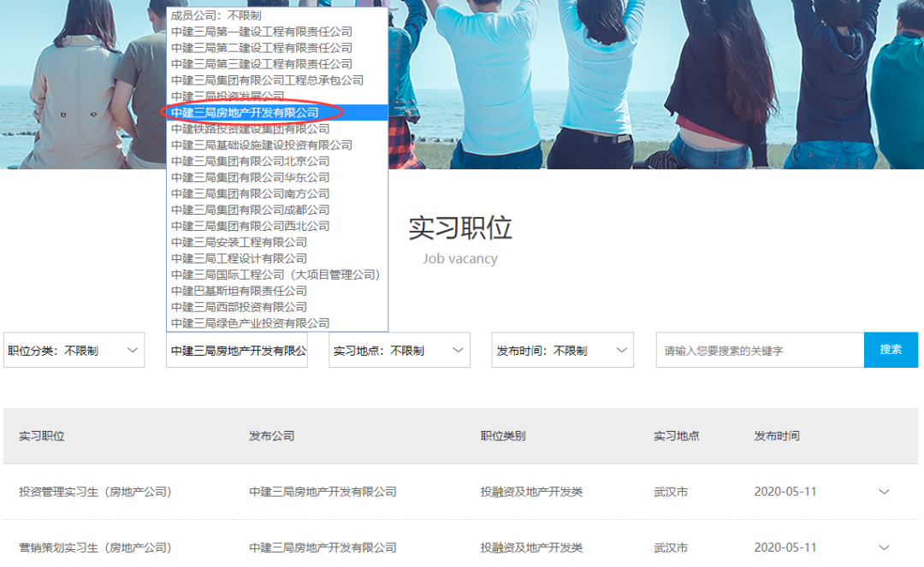Open the 发布时间 filter dropdown
Image resolution: width=924 pixels, height=567 pixels.
point(562,351)
